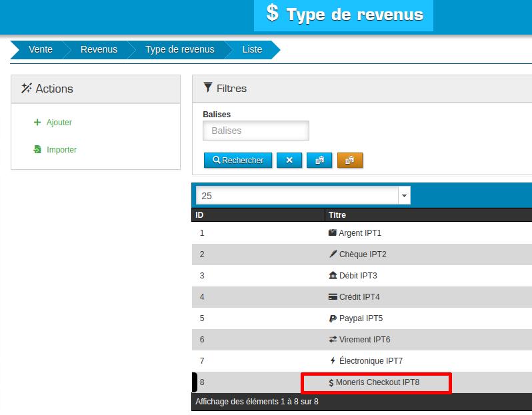Open the Moneris Checkout IPT8 row
Image resolution: width=532 pixels, height=415 pixels.
tap(377, 382)
